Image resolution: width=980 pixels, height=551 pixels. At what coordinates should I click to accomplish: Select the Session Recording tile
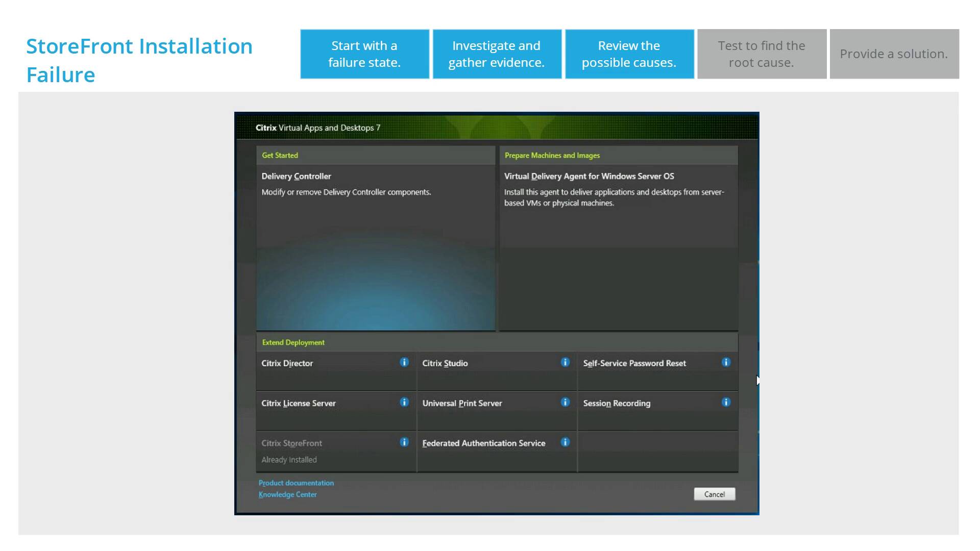coord(657,411)
